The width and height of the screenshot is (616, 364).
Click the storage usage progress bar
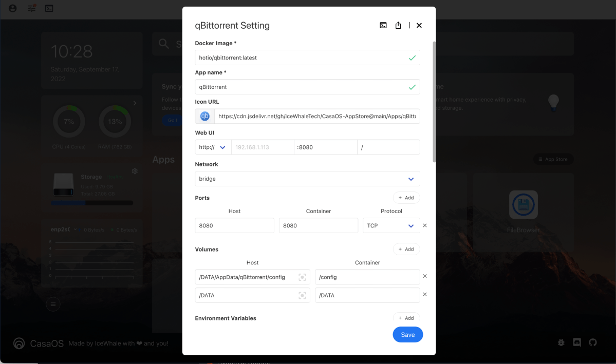point(92,203)
